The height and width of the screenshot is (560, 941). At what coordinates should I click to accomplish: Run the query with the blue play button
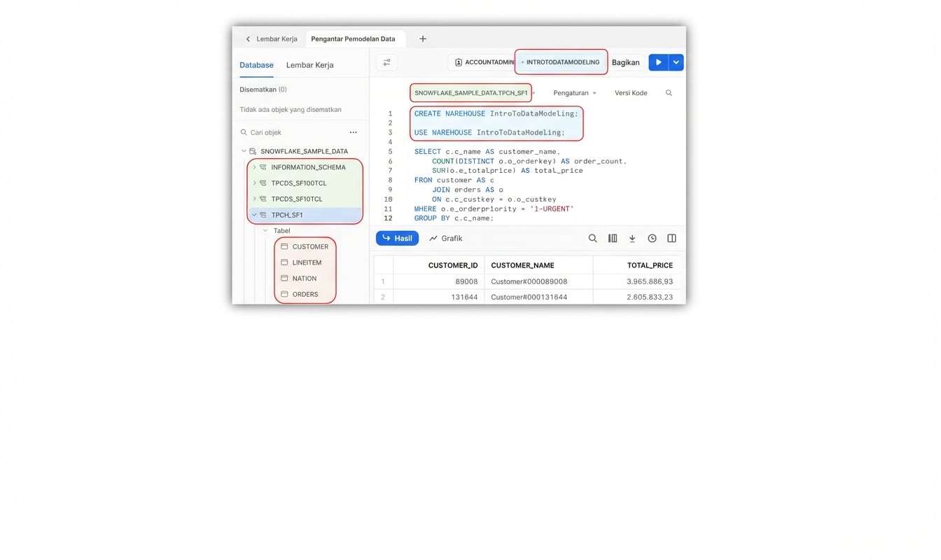pos(658,62)
